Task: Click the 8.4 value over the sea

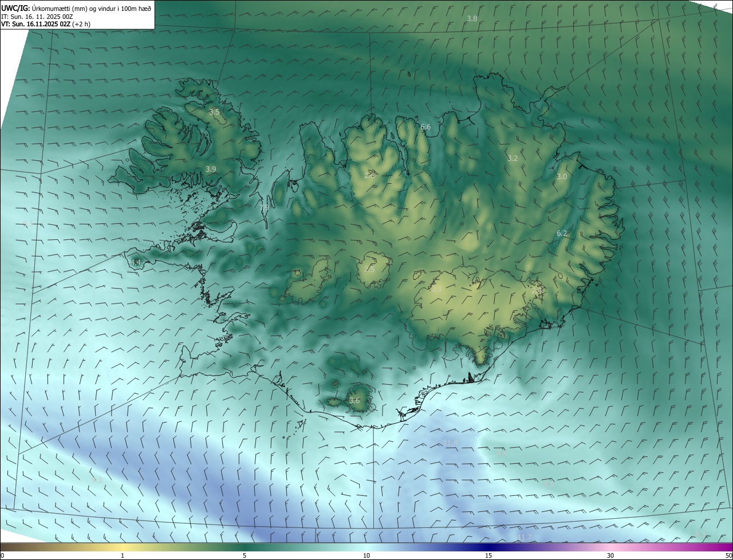Action: pyautogui.click(x=502, y=453)
